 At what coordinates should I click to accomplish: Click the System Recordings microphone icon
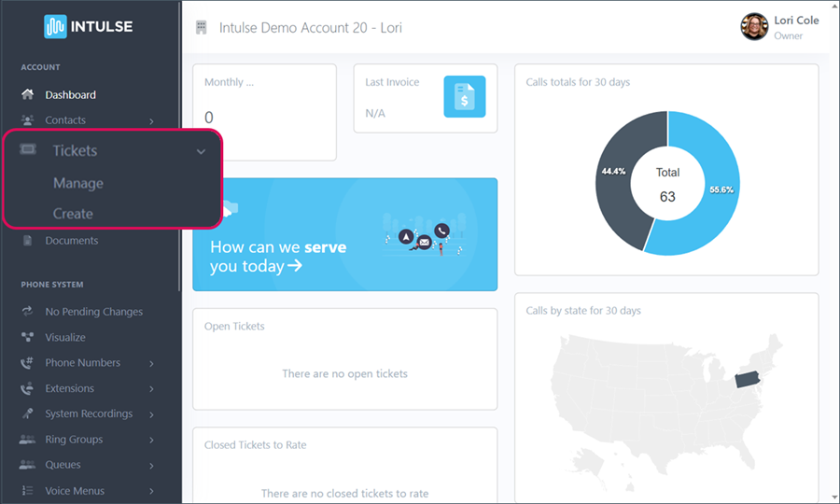pos(28,413)
